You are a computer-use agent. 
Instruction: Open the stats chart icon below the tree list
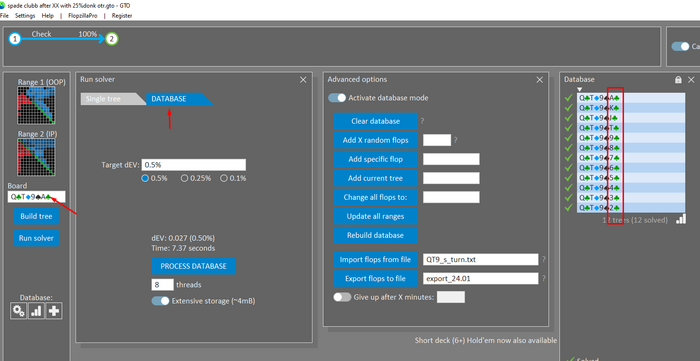[x=681, y=219]
